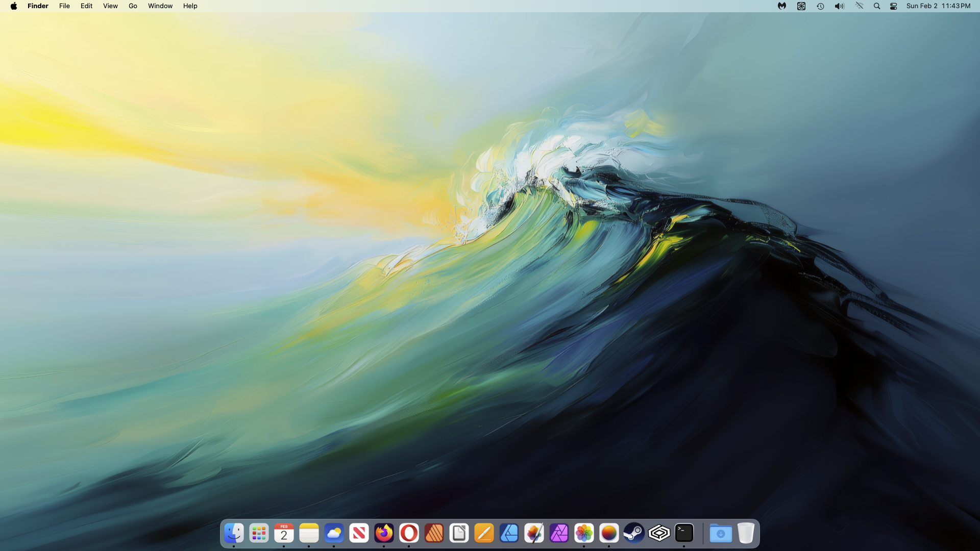Expand the Downloads folder stack

tap(720, 534)
